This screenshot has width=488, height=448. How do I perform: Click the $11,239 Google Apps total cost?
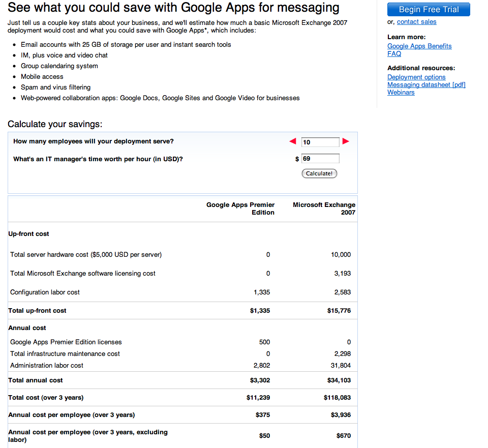point(258,398)
